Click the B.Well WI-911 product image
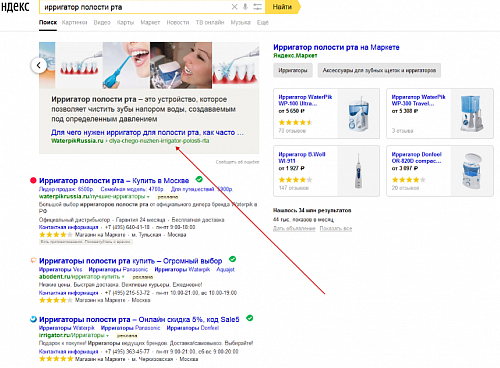 pyautogui.click(x=358, y=171)
